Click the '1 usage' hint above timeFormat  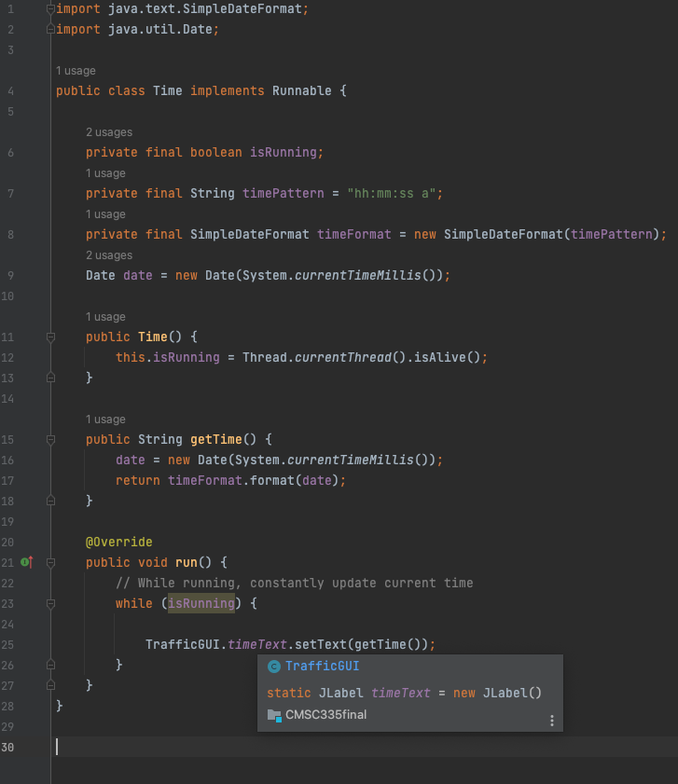tap(105, 214)
